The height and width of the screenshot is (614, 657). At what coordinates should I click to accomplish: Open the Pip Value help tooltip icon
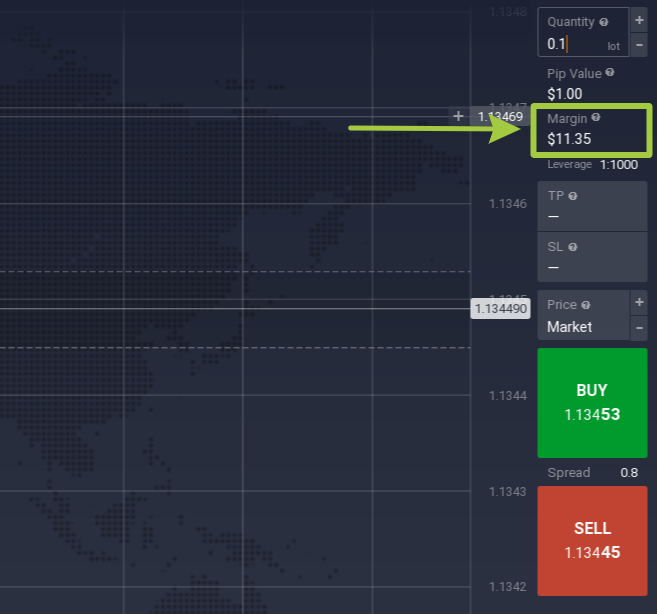[610, 73]
